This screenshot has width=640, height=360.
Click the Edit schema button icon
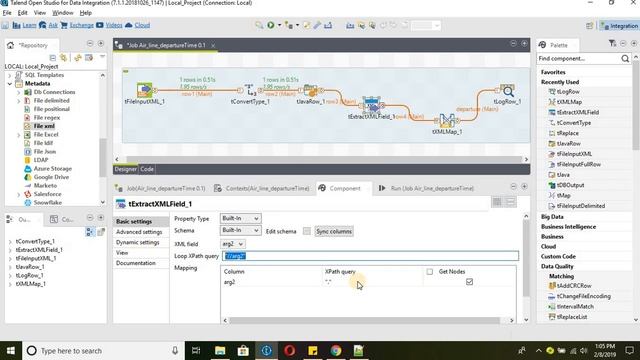pyautogui.click(x=307, y=231)
